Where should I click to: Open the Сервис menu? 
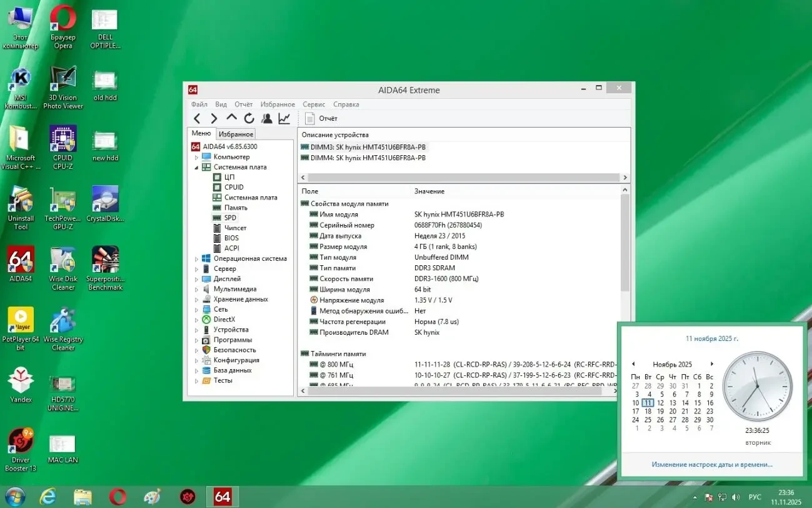pos(314,104)
